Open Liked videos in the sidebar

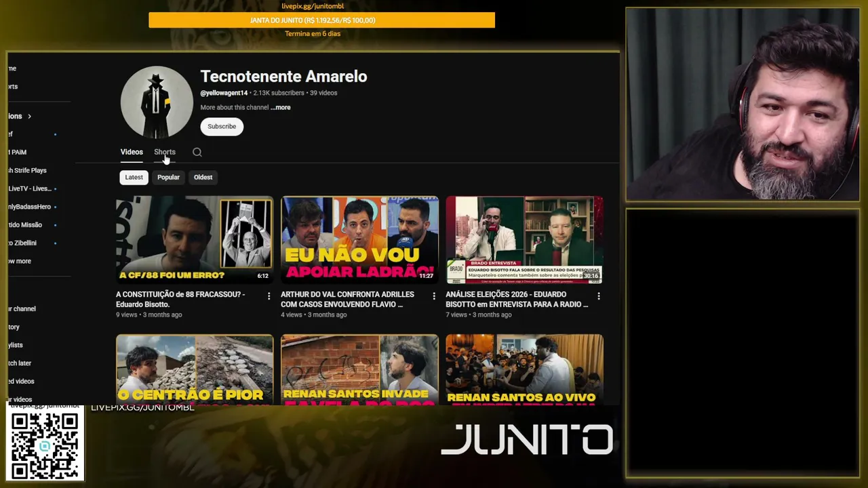21,382
